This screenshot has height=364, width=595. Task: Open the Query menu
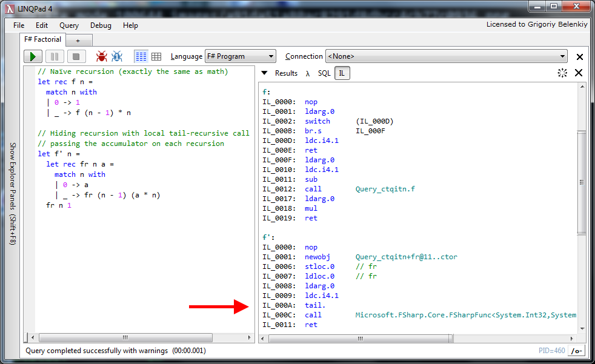click(x=68, y=25)
